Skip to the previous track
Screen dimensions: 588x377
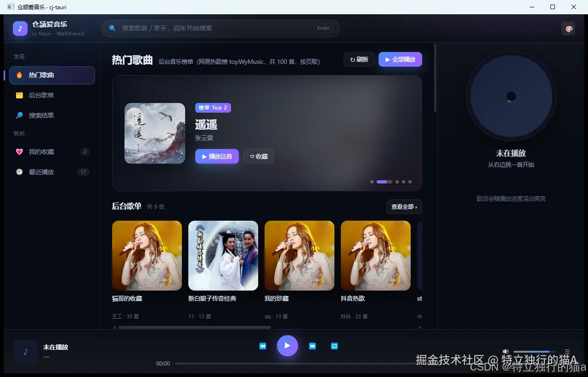click(x=263, y=346)
